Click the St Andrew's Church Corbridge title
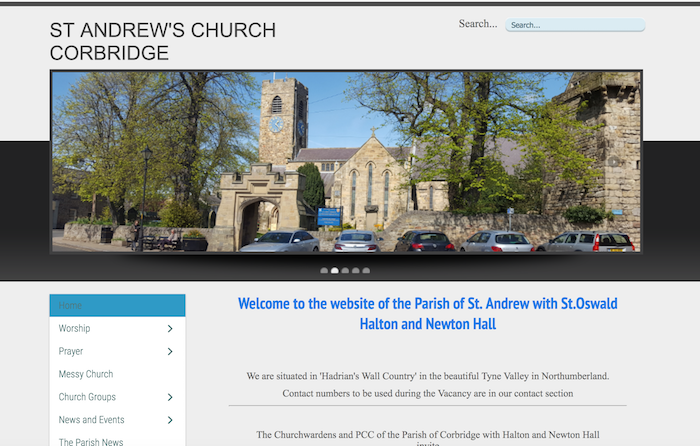Viewport: 700px width, 446px height. tap(162, 42)
